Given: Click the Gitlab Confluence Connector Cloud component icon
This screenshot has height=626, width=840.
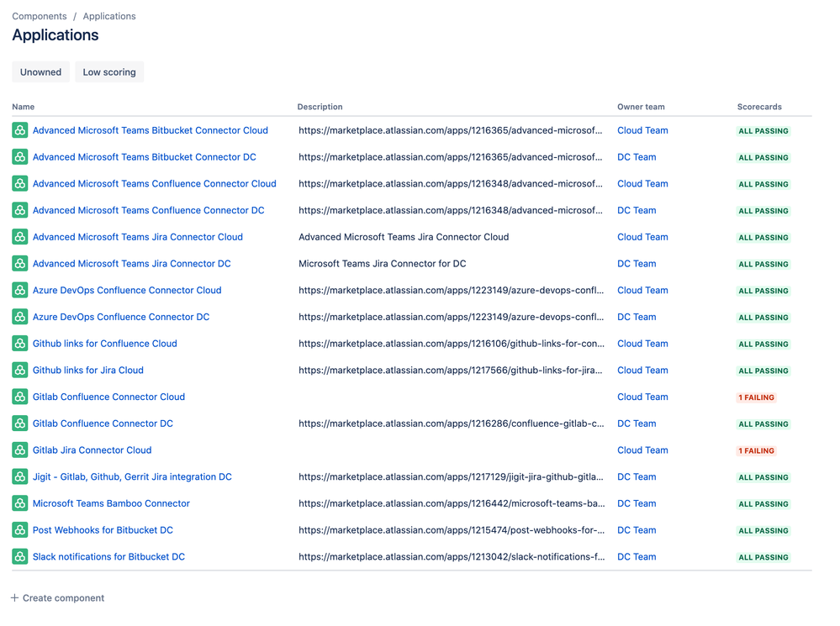Looking at the screenshot, I should point(19,397).
